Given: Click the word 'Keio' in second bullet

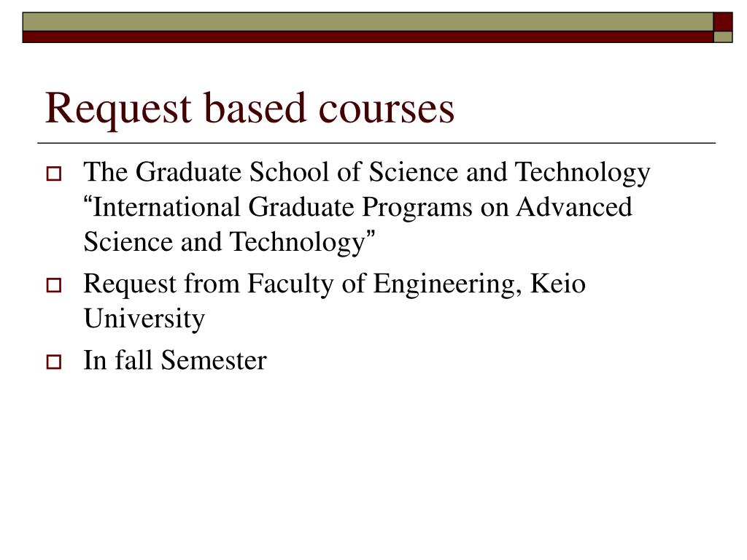Looking at the screenshot, I should (x=558, y=284).
